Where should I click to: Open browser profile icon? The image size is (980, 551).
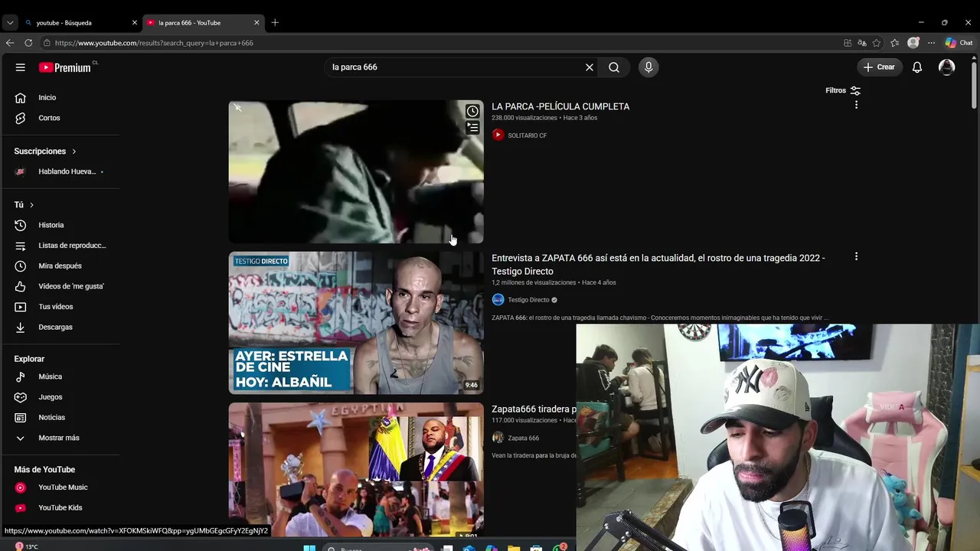pyautogui.click(x=913, y=43)
